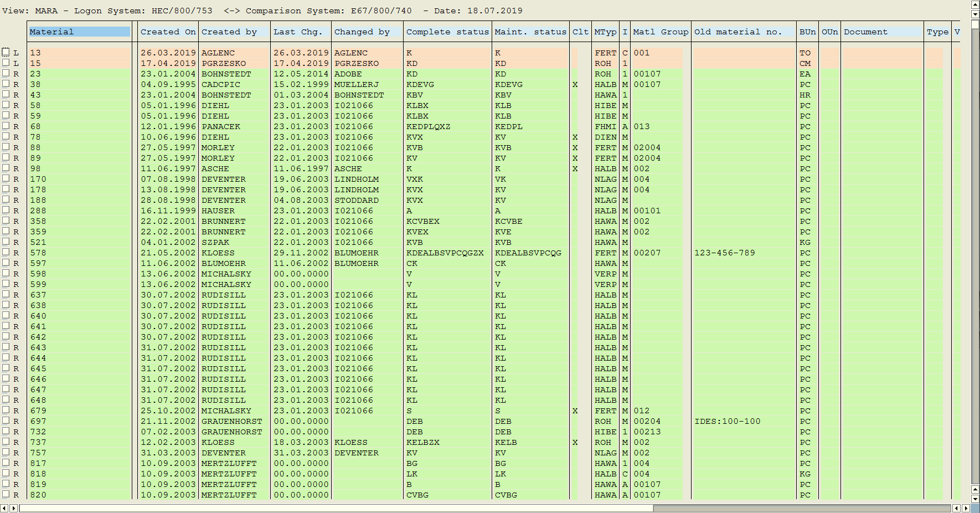Check the checkbox for material 13
980x513 pixels.
(x=6, y=52)
